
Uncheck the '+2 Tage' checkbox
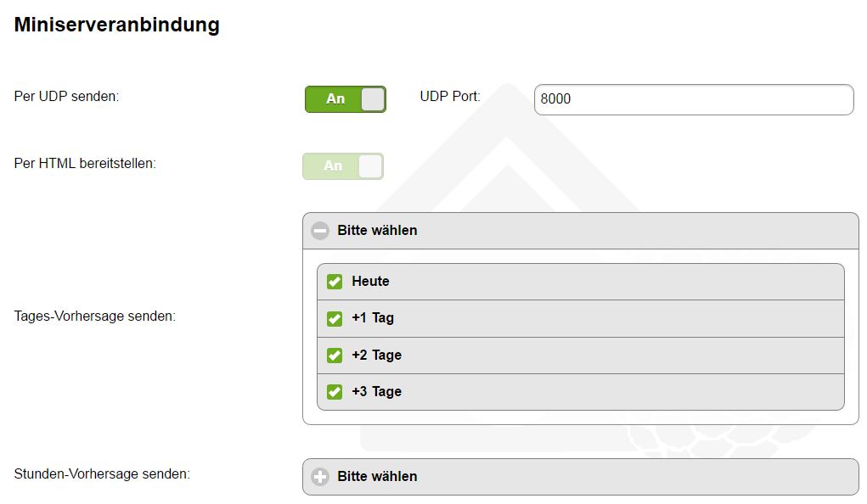pos(335,356)
